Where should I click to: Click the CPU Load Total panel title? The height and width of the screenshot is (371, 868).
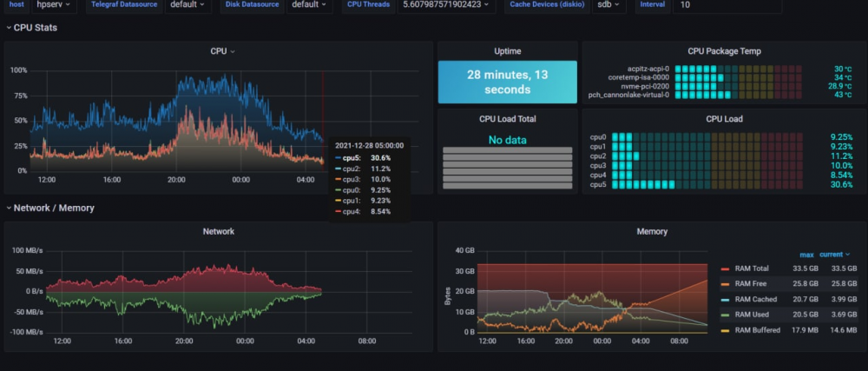point(507,118)
